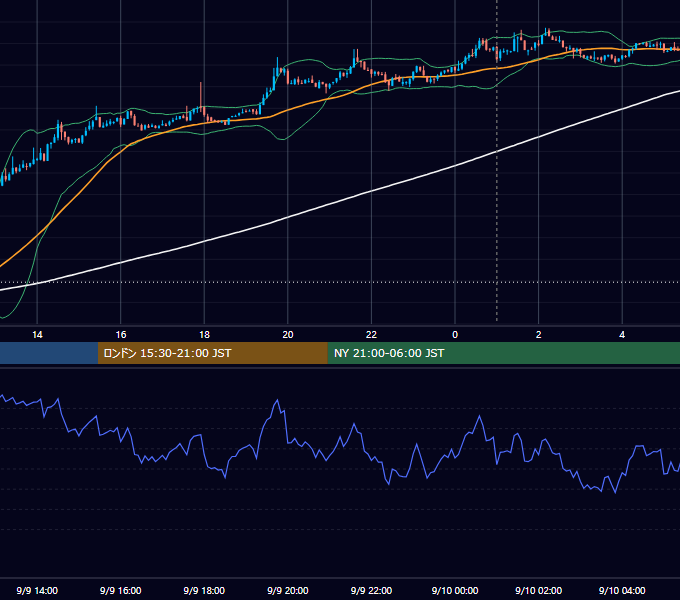Click the 9/9 20:00 date label

click(x=288, y=590)
